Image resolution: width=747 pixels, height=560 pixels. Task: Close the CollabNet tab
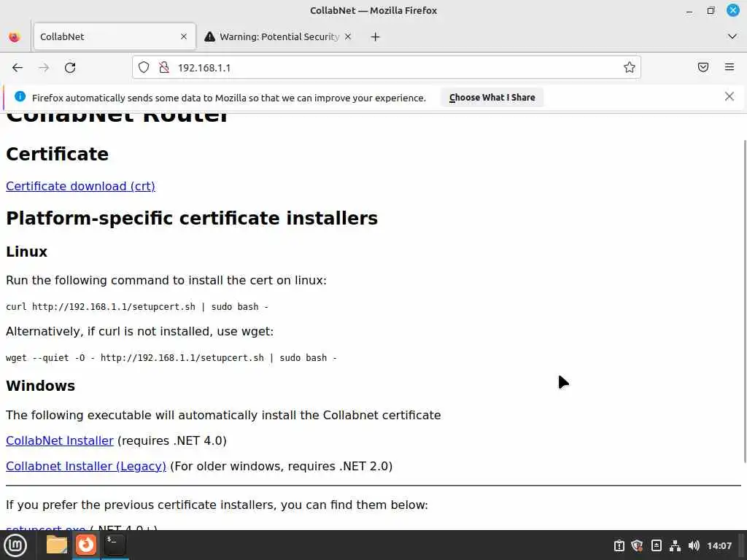tap(184, 36)
